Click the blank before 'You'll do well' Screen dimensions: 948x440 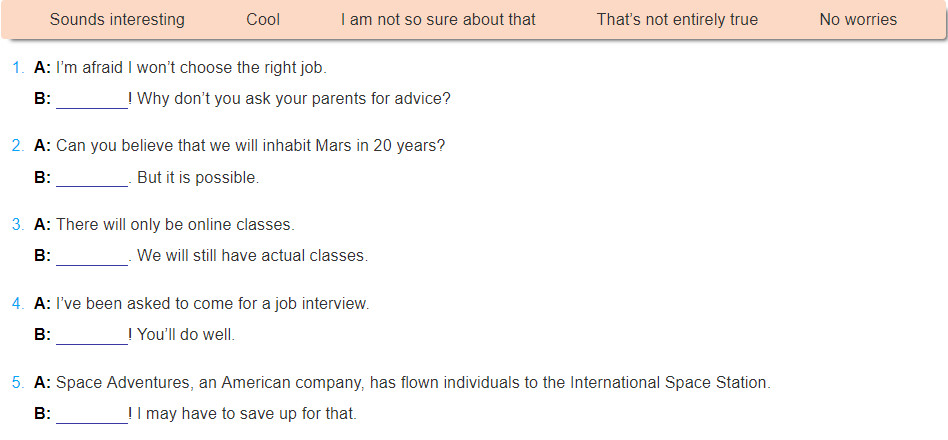click(92, 335)
